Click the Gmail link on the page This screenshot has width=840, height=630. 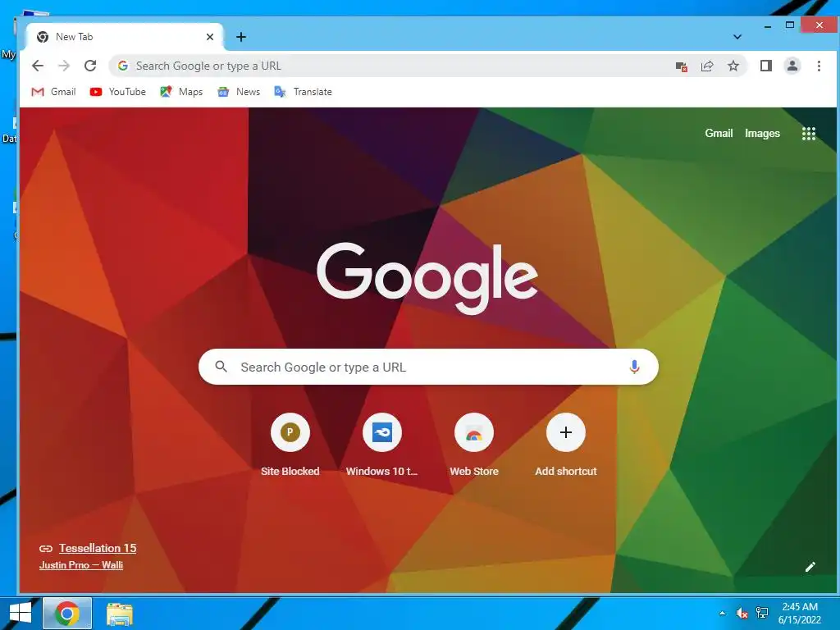click(719, 134)
